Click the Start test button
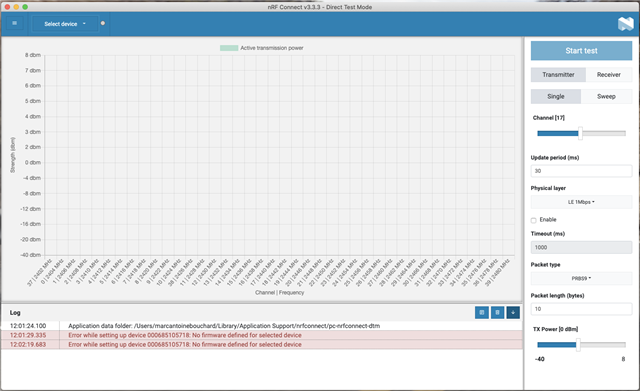Image resolution: width=640 pixels, height=391 pixels. click(x=581, y=51)
